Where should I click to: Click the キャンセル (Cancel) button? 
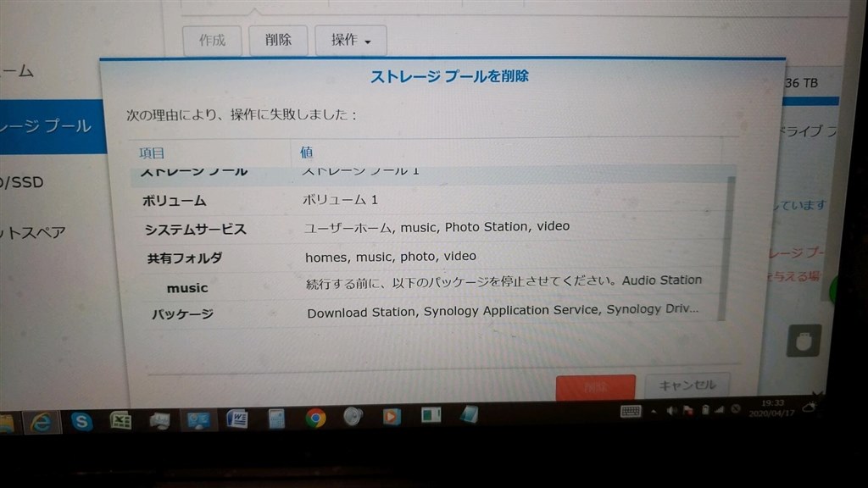pos(687,385)
